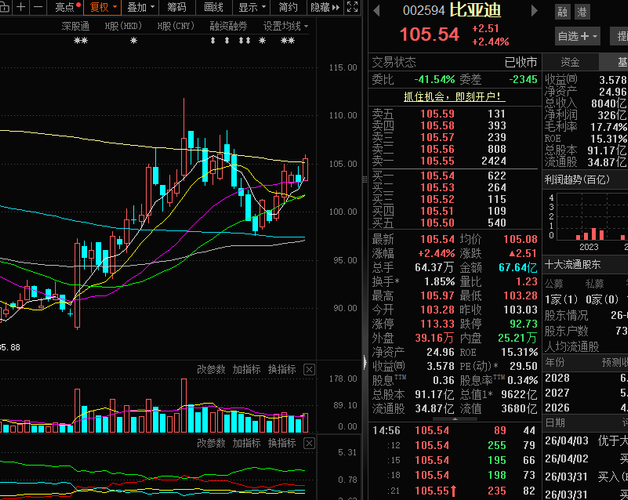Screen dimensions: 628x500
Task: Open the 融资融券 tab
Action: tap(228, 26)
